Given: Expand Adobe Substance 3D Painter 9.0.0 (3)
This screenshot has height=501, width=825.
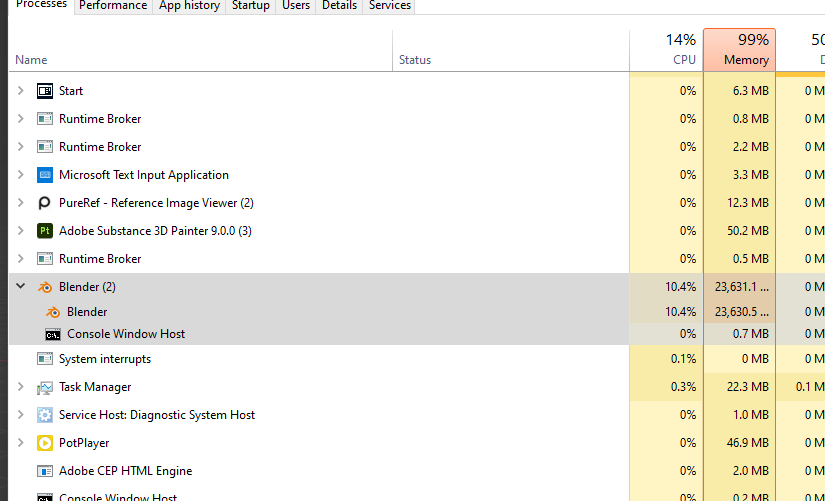Looking at the screenshot, I should [x=21, y=231].
